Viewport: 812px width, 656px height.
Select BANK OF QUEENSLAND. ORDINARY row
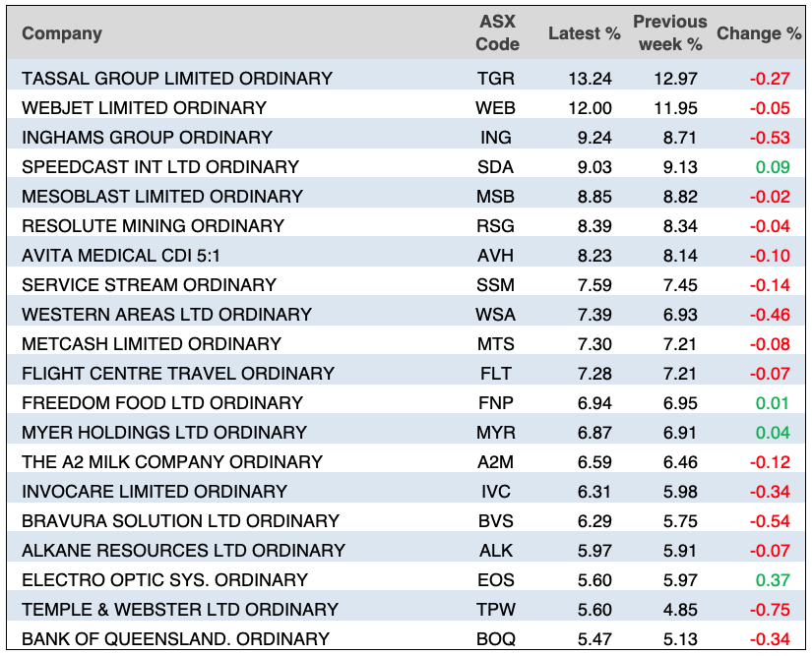coord(175,639)
